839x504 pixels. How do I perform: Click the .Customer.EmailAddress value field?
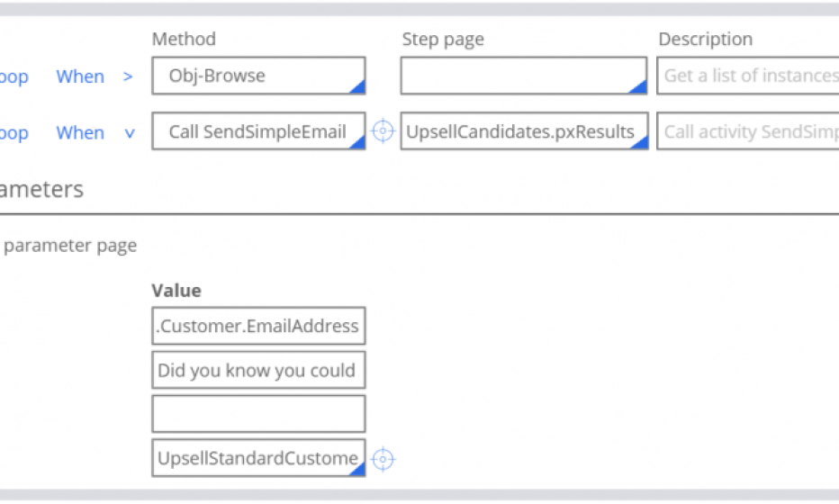(258, 326)
